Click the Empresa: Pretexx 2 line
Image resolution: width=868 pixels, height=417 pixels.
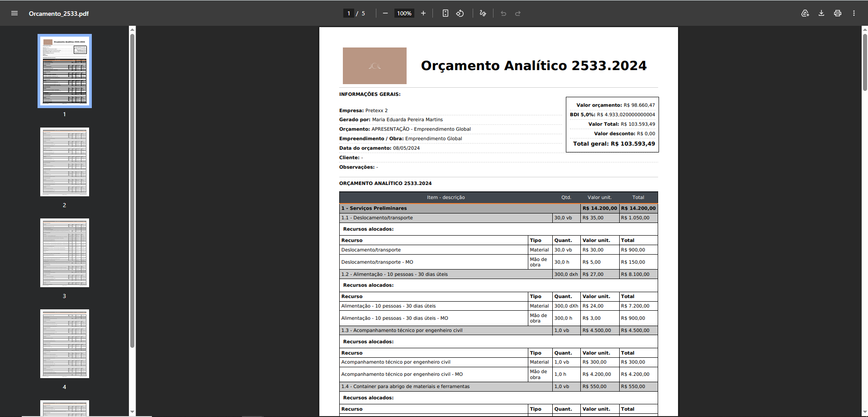363,110
